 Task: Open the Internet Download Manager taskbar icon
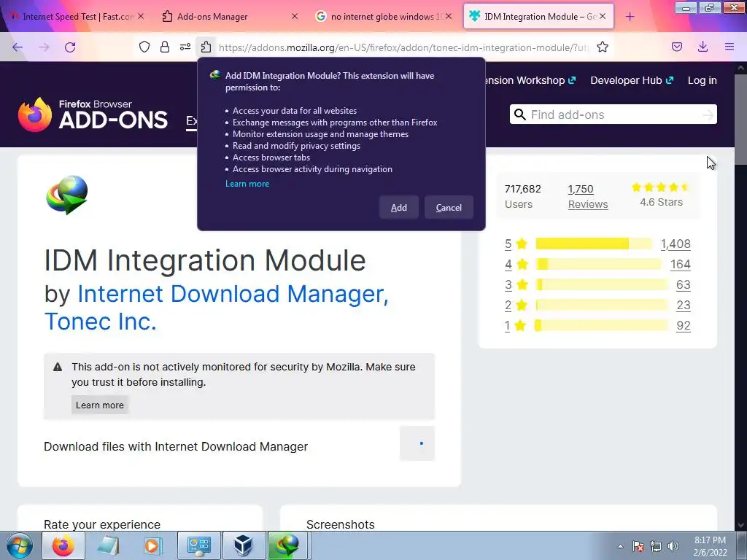click(287, 545)
